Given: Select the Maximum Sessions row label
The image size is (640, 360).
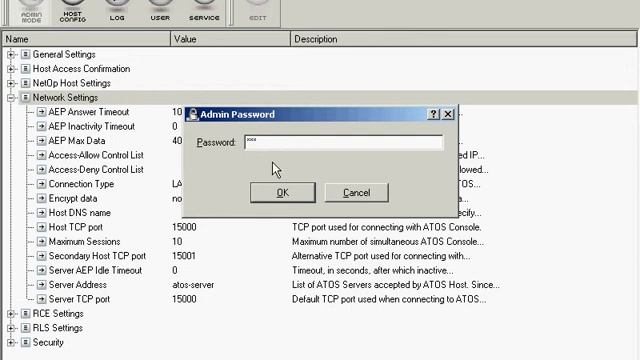Looking at the screenshot, I should click(84, 242).
